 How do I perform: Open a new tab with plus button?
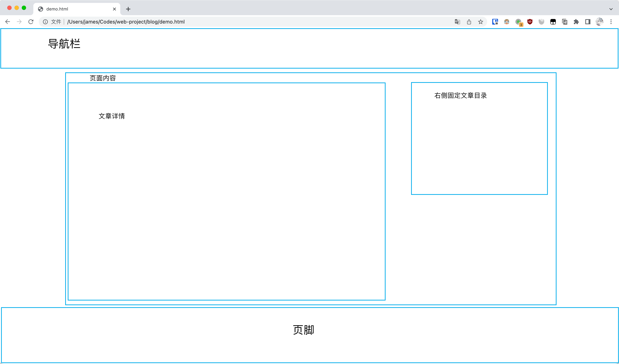(x=128, y=9)
